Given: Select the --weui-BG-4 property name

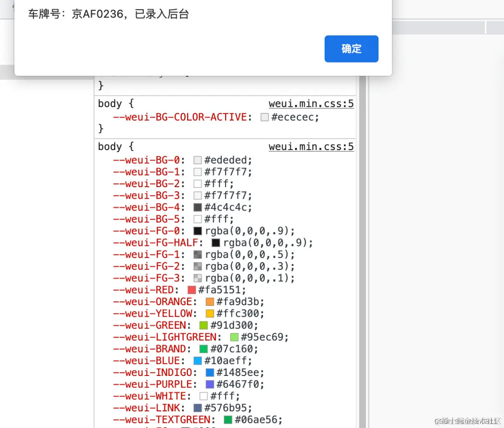Looking at the screenshot, I should click(x=146, y=207).
